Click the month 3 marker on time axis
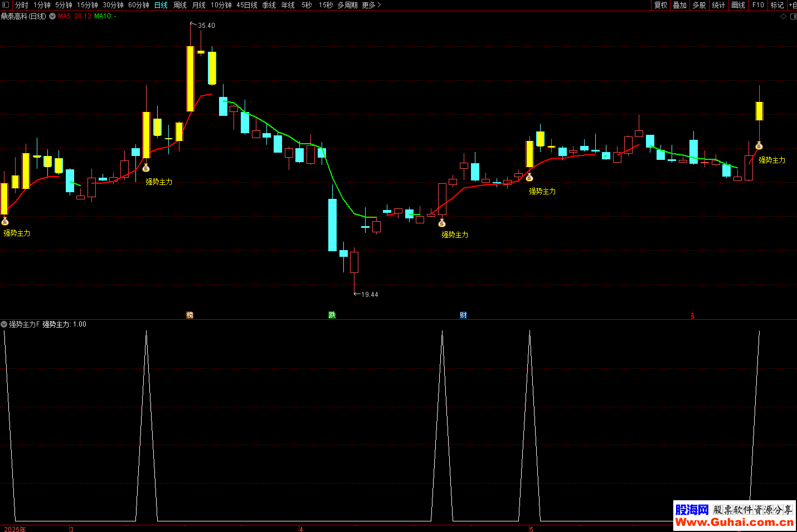 pos(71,529)
